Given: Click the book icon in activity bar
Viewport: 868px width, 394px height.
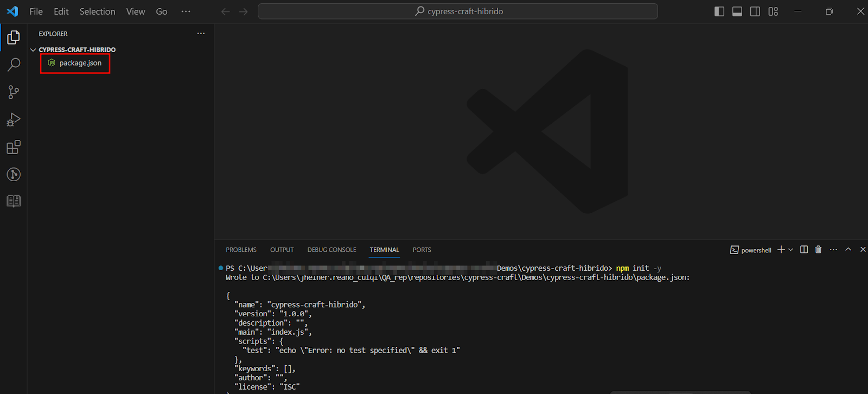Looking at the screenshot, I should [14, 201].
